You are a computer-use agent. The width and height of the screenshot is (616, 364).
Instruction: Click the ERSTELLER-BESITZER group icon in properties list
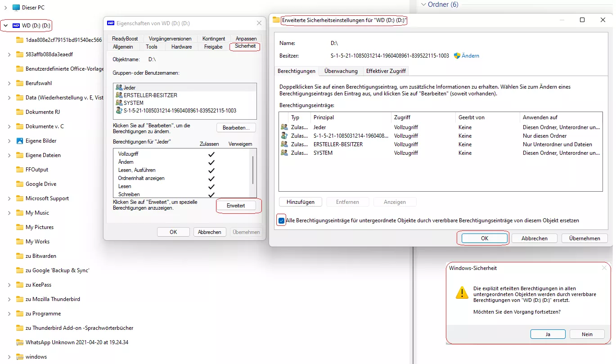119,95
